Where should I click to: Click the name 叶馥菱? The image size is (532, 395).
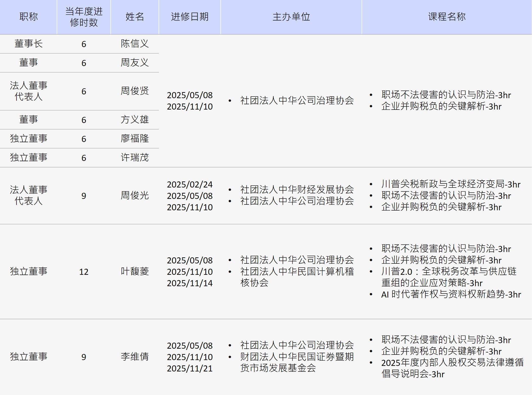(x=135, y=272)
